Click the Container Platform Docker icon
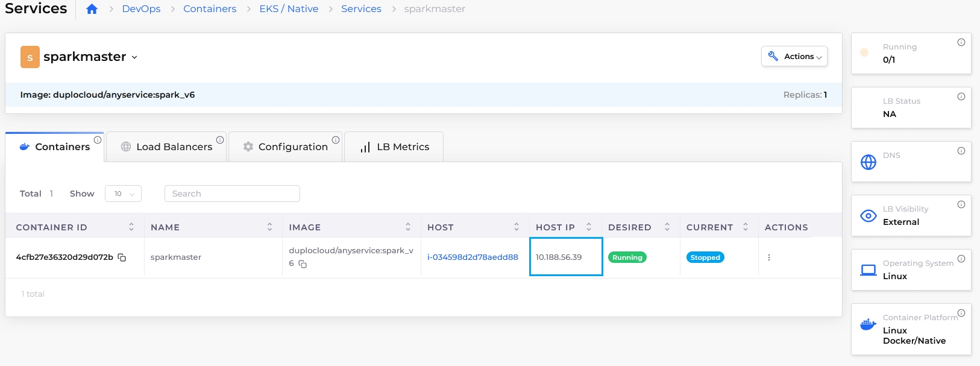Image resolution: width=980 pixels, height=366 pixels. point(868,324)
